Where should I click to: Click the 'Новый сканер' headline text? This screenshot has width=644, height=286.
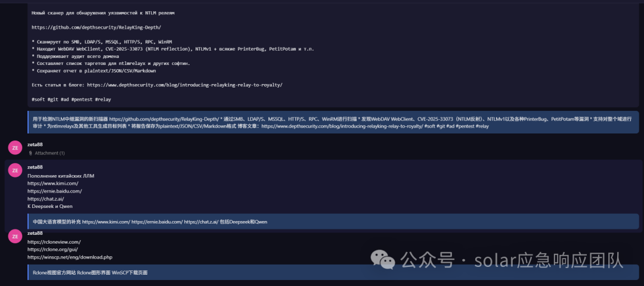point(103,13)
